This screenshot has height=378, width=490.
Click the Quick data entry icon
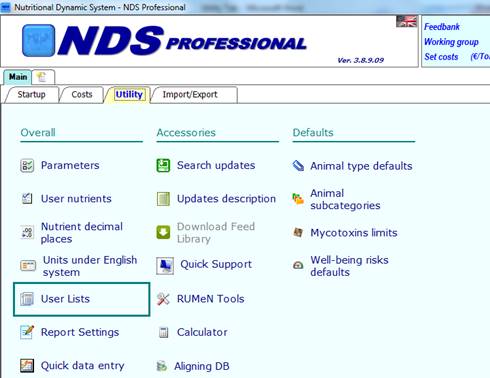[27, 365]
